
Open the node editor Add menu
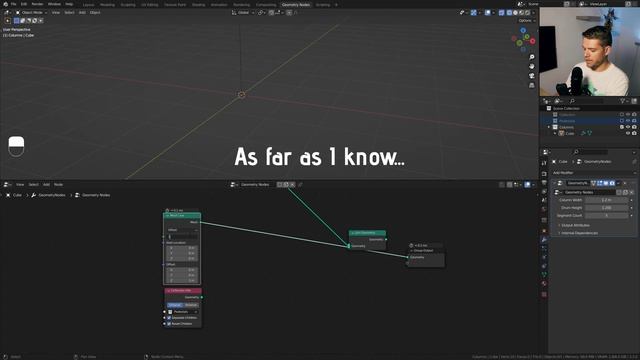tap(46, 184)
